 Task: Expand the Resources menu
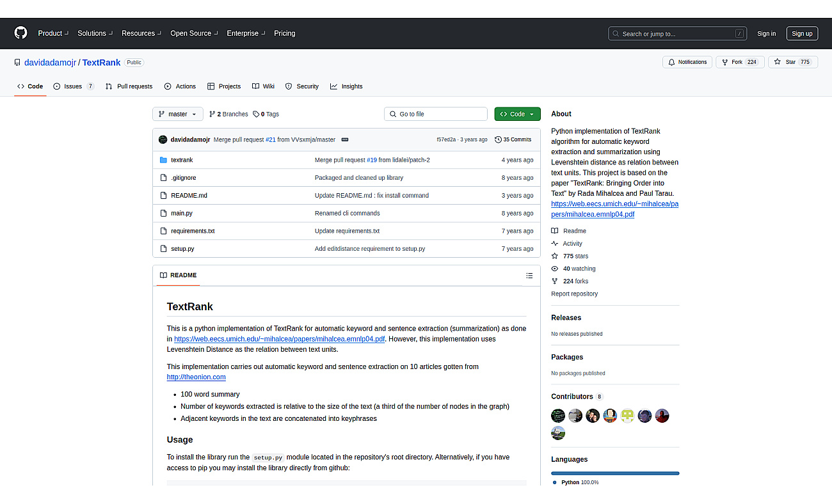[141, 33]
